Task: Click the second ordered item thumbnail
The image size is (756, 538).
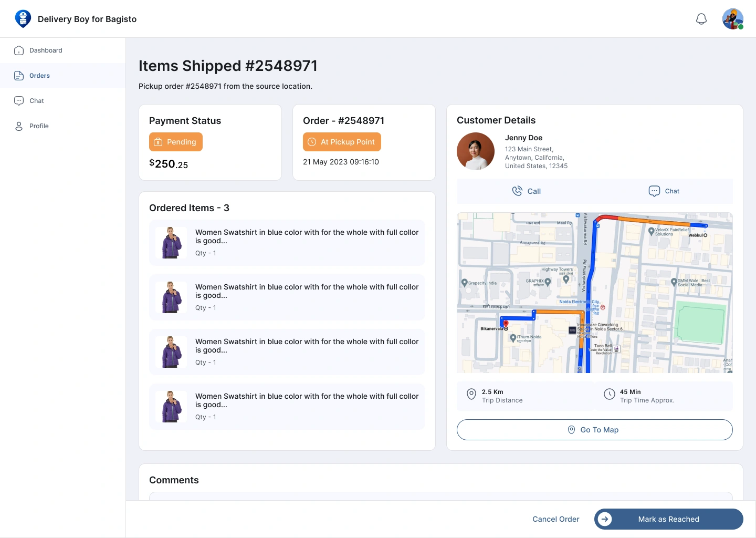Action: pyautogui.click(x=171, y=297)
